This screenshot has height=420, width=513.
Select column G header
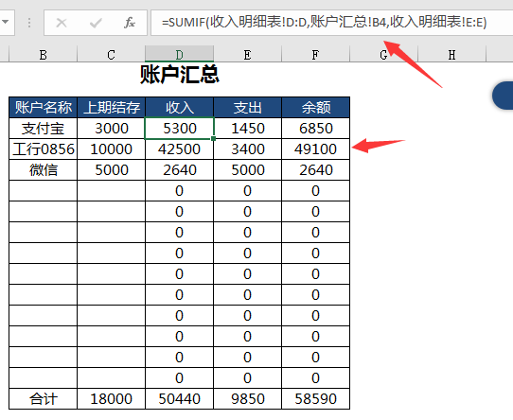[x=383, y=54]
